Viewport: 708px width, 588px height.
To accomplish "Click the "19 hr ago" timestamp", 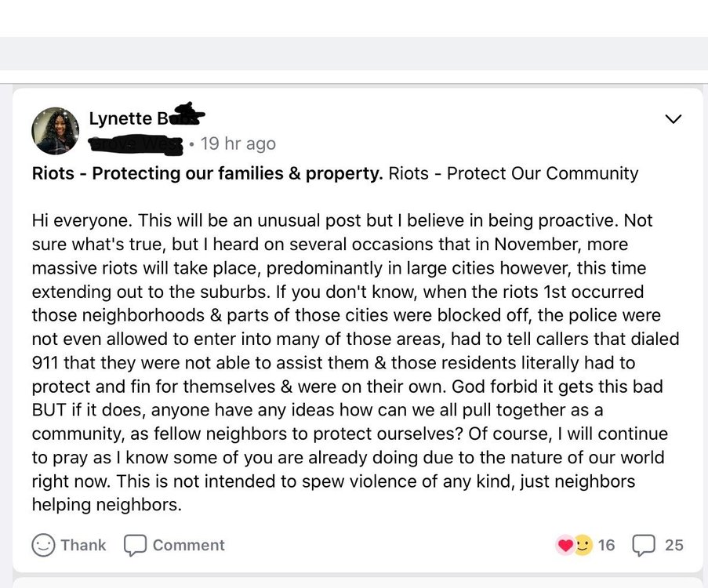I will [x=238, y=144].
